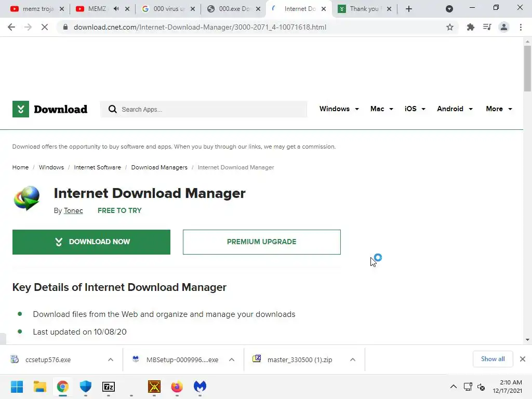Image resolution: width=532 pixels, height=399 pixels.
Task: Click the page vertical scrollbar thumb
Action: [527, 69]
